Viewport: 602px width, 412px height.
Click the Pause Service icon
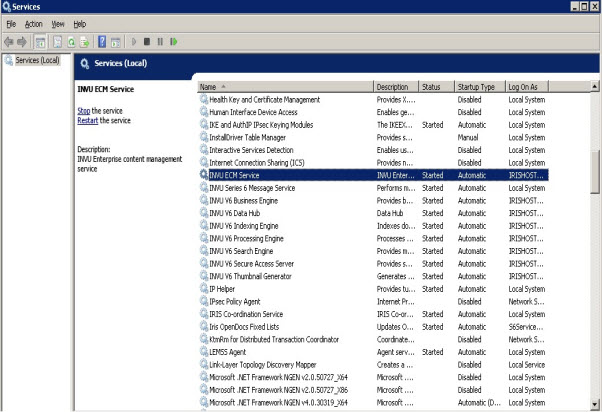pyautogui.click(x=160, y=41)
